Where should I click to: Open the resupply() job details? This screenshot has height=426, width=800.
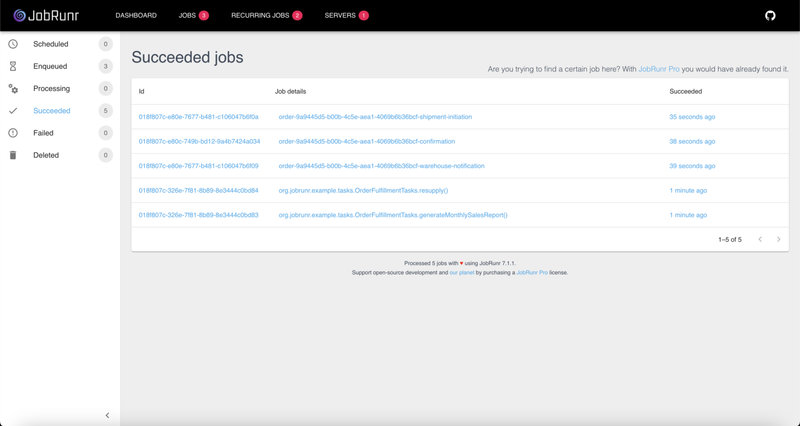[x=363, y=190]
